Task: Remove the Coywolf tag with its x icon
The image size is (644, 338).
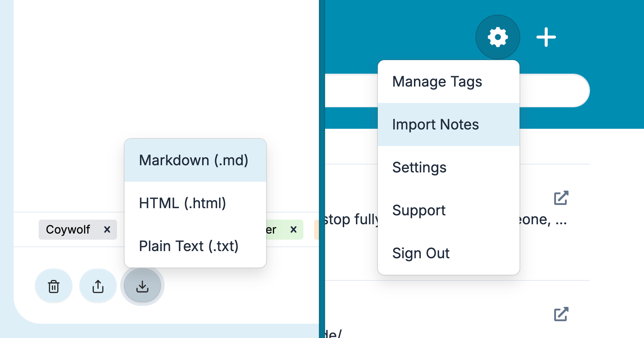Action: (107, 230)
